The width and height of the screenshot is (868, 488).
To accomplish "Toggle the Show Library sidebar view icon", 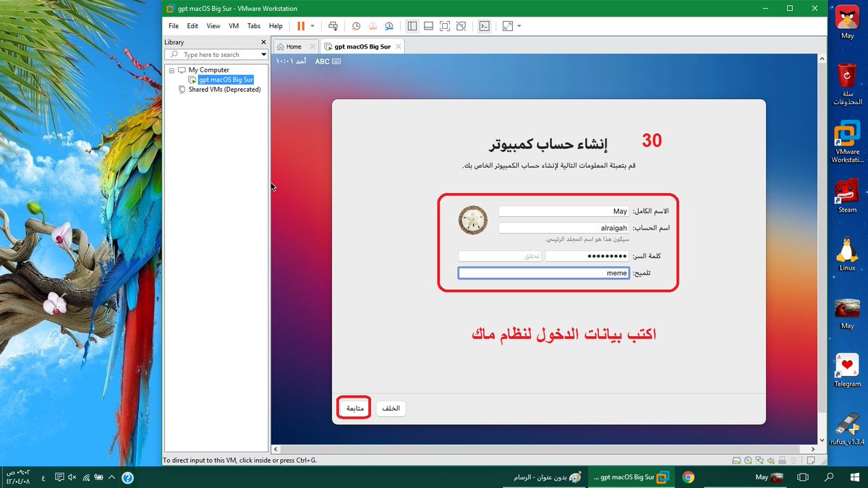I will [412, 26].
